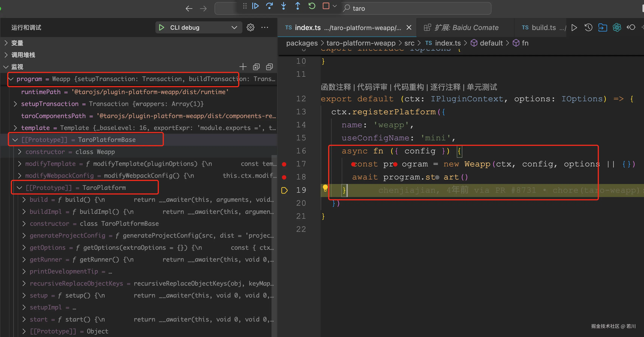Click the Step Over debug icon

pos(269,6)
